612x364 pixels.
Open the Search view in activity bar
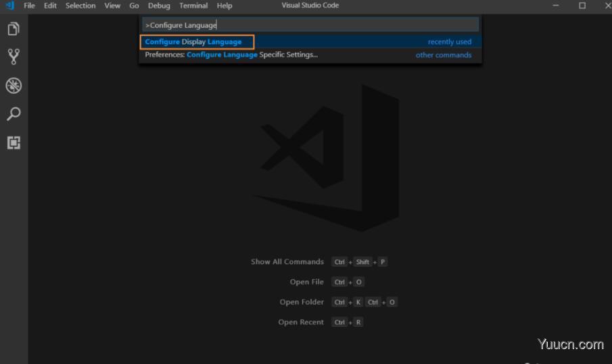[x=14, y=114]
